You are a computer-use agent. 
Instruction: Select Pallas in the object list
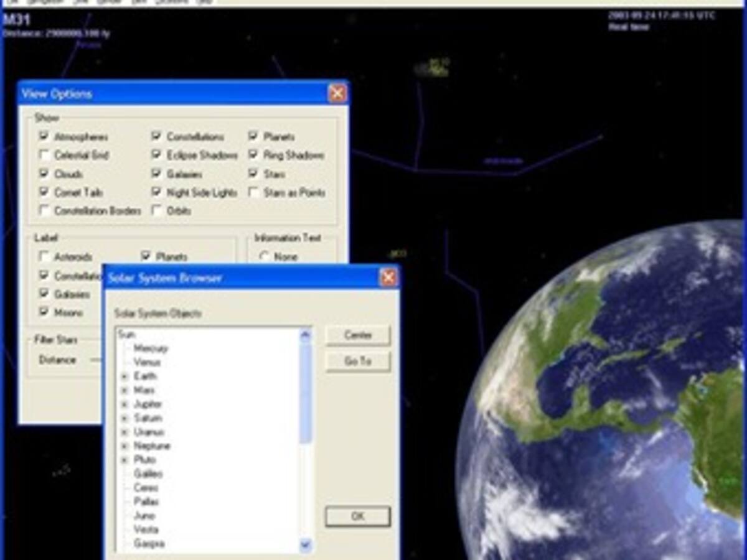coord(146,502)
